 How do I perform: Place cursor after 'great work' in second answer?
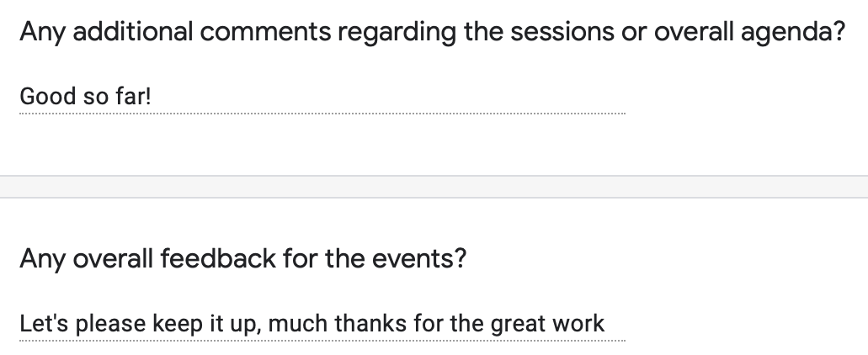605,324
